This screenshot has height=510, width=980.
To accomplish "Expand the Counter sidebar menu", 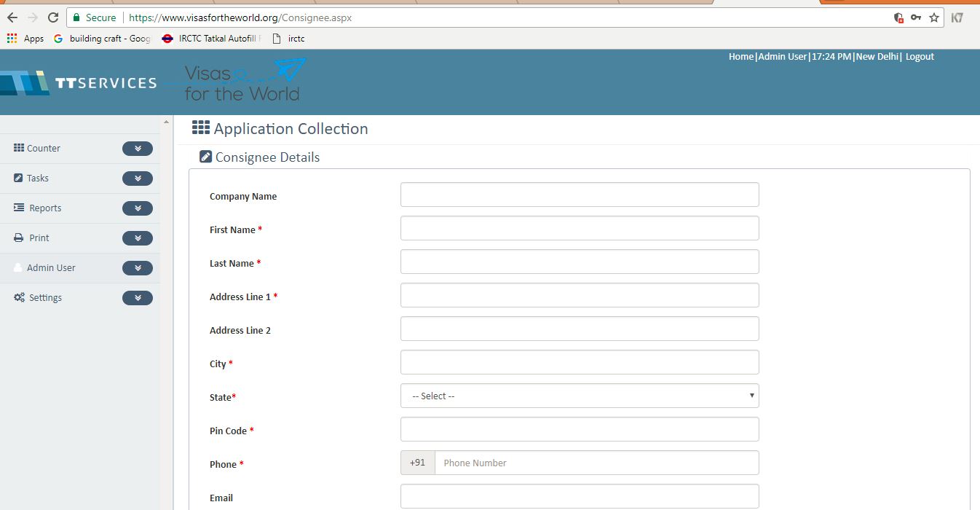I will 138,149.
